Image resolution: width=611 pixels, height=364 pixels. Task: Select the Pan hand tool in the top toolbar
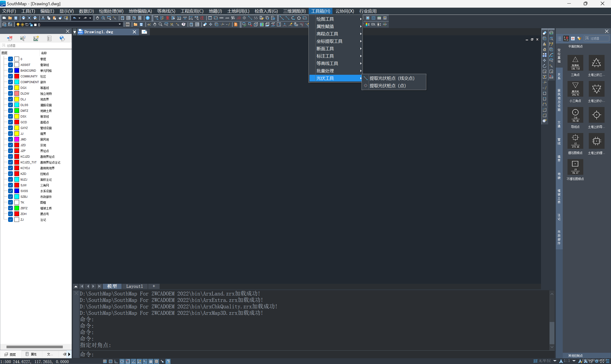point(97,18)
